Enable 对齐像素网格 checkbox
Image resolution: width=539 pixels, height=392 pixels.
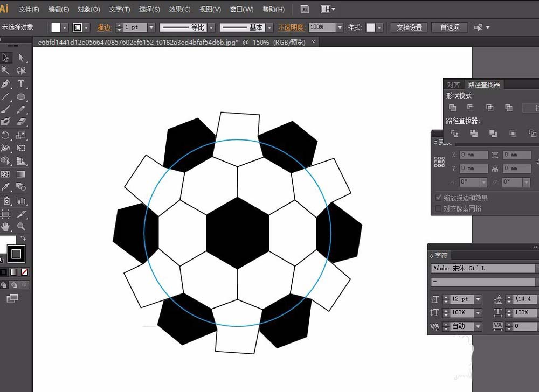click(438, 208)
